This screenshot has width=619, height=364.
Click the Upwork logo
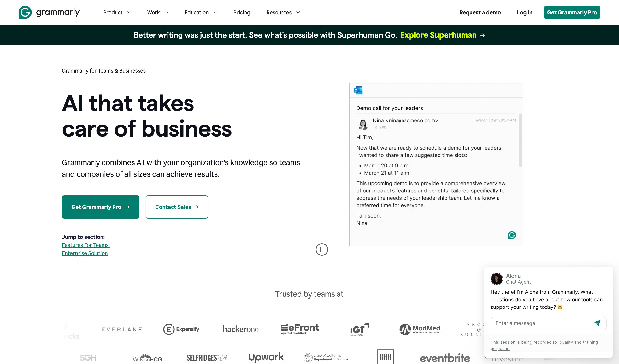click(266, 357)
